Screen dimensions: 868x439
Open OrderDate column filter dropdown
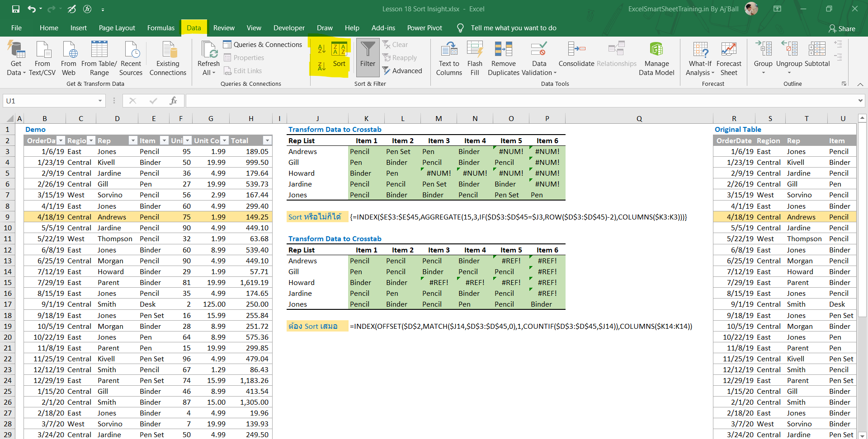tap(61, 141)
